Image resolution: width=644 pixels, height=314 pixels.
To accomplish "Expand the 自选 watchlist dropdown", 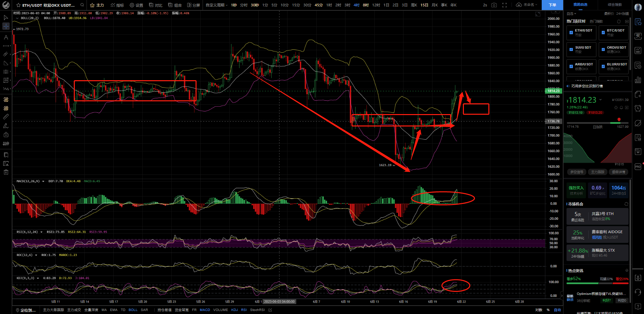I will 571,14.
